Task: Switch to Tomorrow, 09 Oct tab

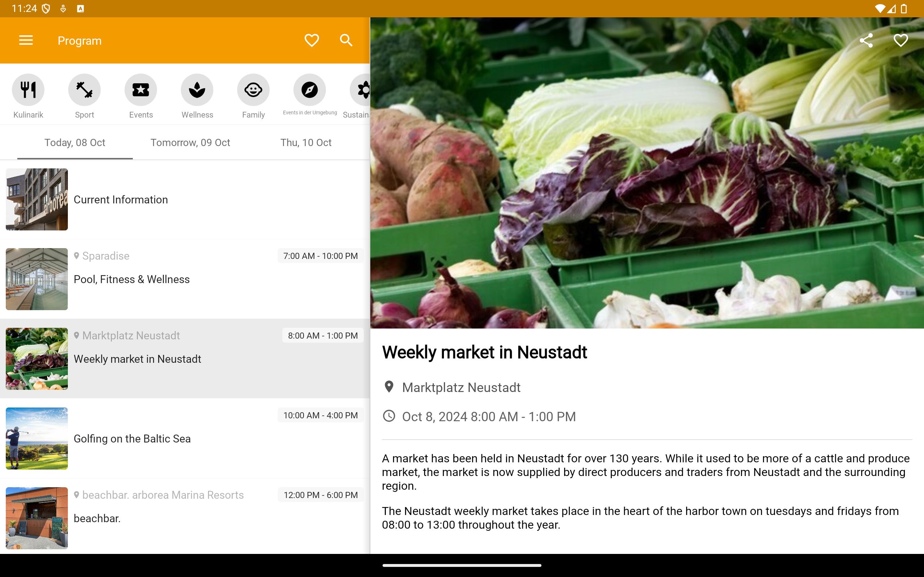Action: pos(190,143)
